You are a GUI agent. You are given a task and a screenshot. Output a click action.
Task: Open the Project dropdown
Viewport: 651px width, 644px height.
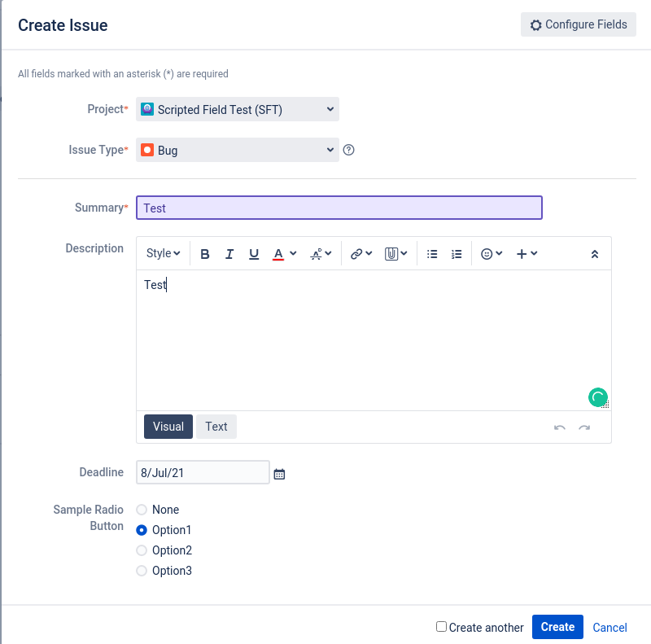coord(238,109)
